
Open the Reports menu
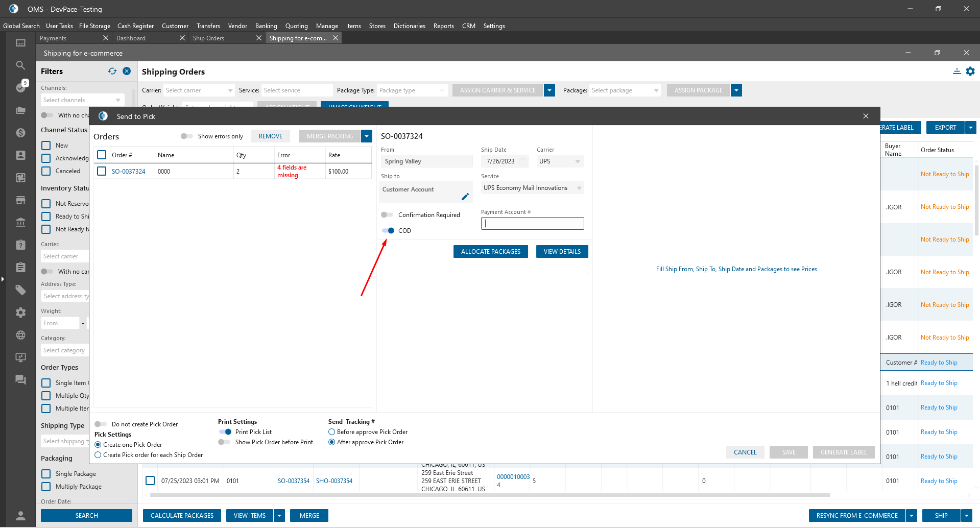443,26
